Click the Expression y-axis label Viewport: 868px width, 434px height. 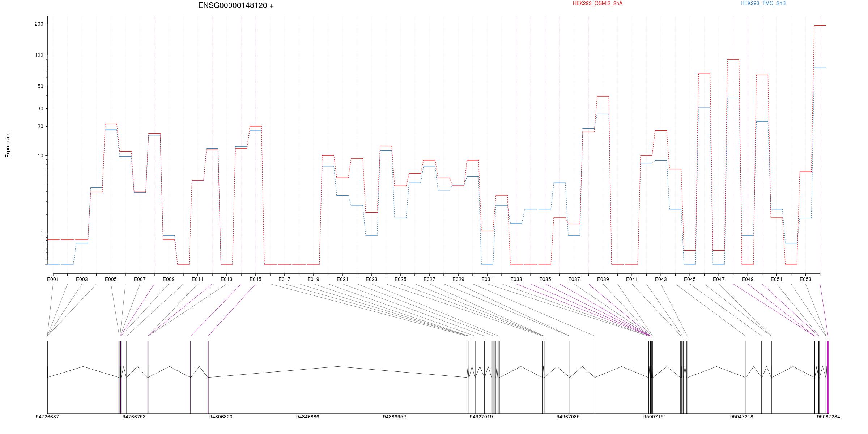(8, 145)
